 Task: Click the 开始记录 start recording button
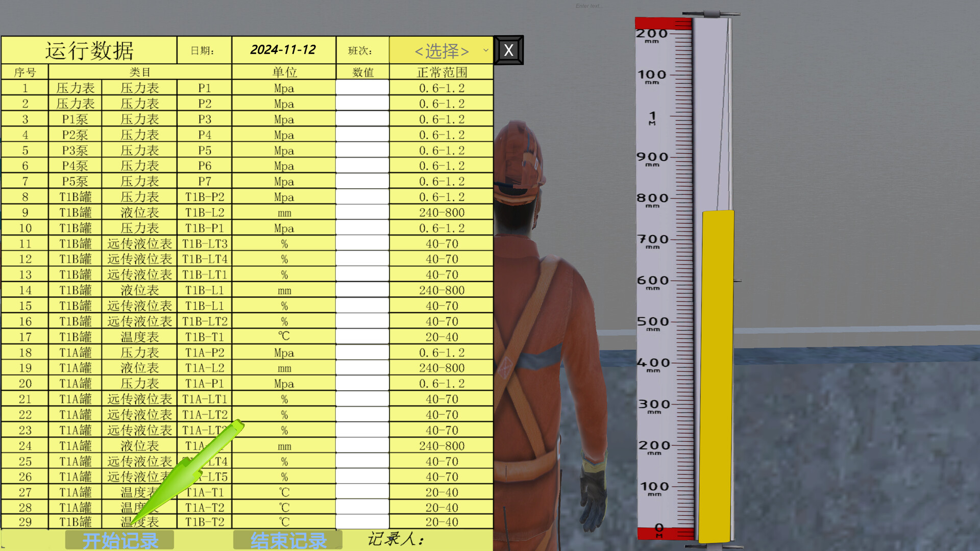point(119,540)
